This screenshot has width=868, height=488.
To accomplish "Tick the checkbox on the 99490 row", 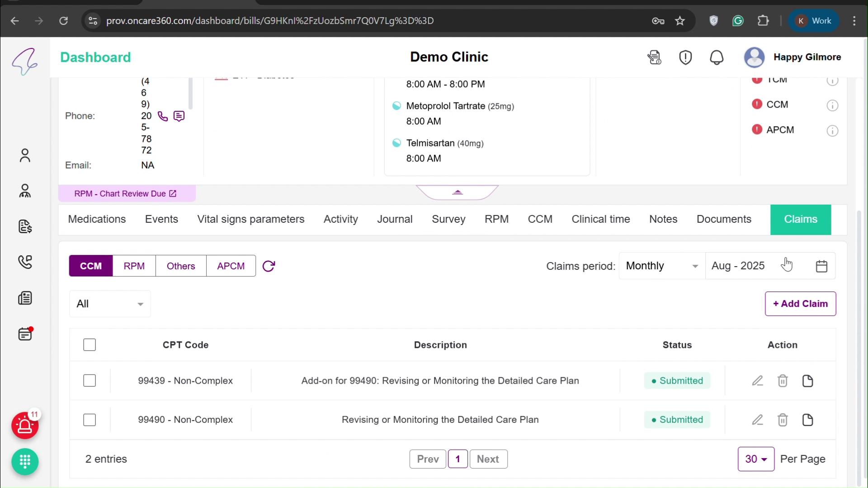I will (89, 420).
